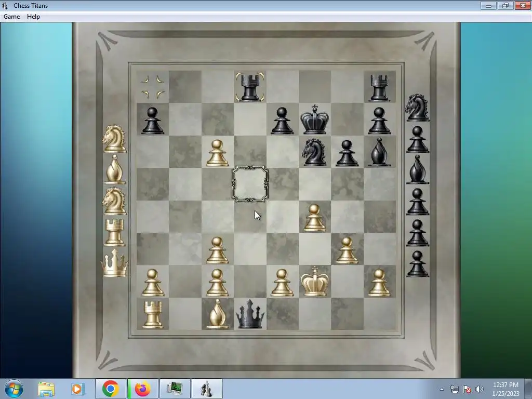Launch Windows Media Player from taskbar
532x399 pixels.
78,389
